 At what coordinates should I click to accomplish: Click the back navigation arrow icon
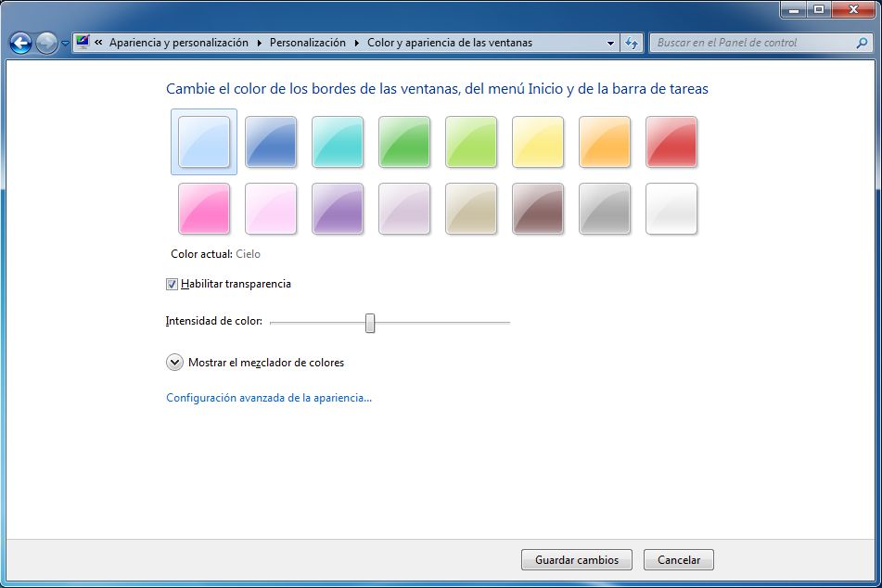[19, 42]
